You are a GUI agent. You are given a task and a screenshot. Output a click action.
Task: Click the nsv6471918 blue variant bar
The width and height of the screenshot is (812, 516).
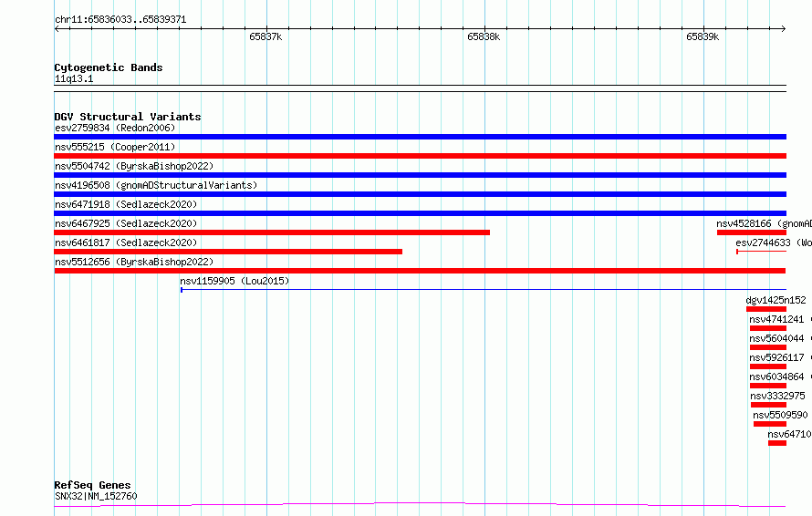coord(420,213)
